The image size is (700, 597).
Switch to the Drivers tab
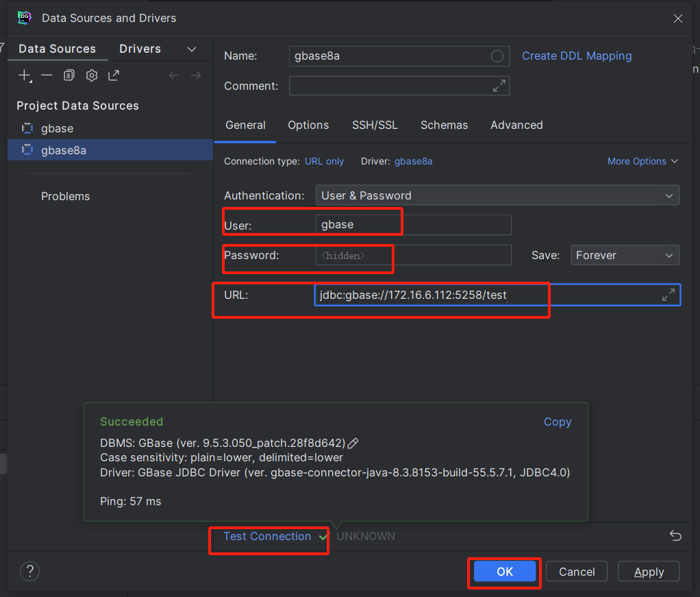(x=140, y=49)
